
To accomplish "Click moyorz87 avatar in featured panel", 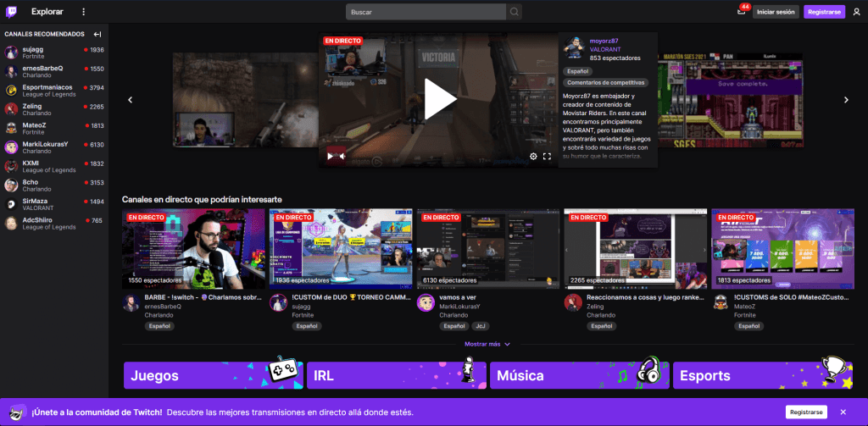I will [x=574, y=48].
